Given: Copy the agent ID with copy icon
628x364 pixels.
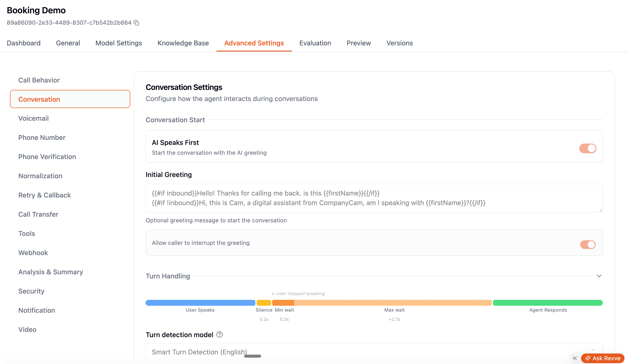Looking at the screenshot, I should pos(136,23).
